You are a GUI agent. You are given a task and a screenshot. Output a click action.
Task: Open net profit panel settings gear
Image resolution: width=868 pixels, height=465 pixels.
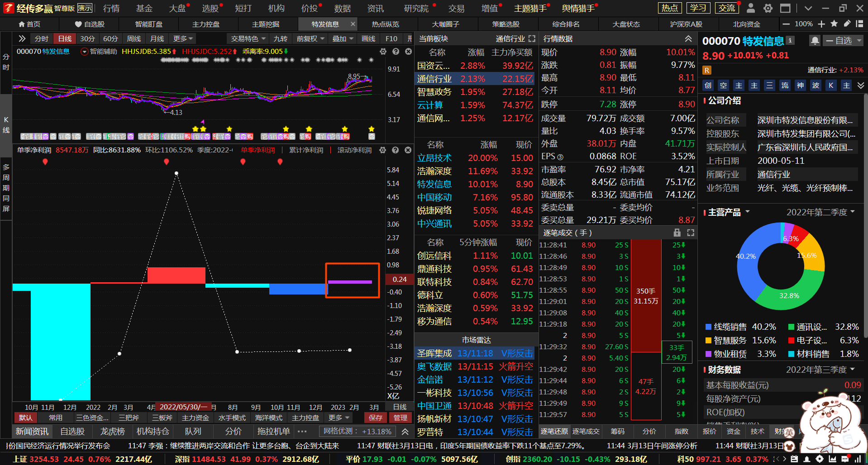pyautogui.click(x=383, y=150)
